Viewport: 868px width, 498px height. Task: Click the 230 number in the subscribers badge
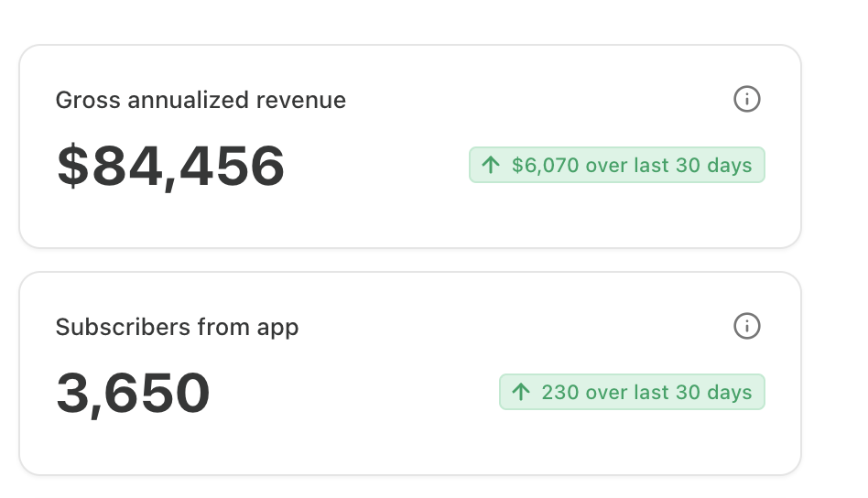559,392
